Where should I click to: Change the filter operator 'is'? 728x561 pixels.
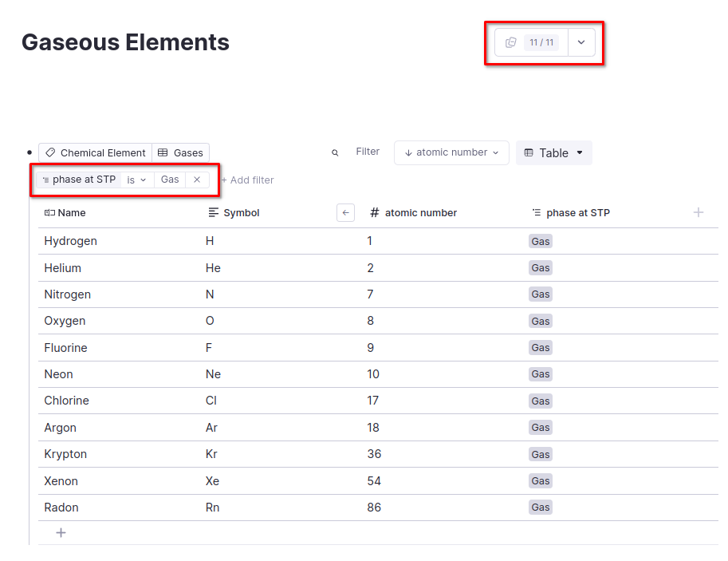click(136, 180)
